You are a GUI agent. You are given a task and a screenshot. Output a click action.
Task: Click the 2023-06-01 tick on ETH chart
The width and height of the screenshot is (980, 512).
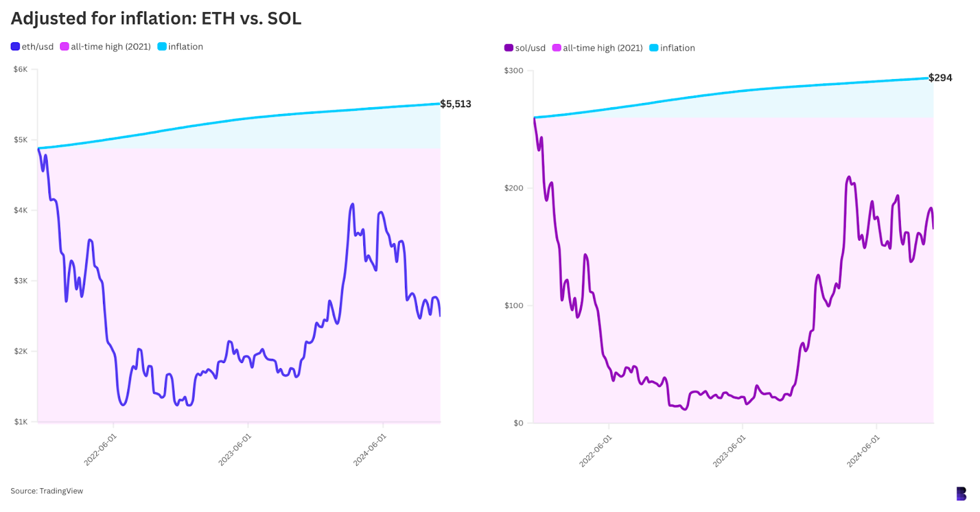tap(235, 450)
